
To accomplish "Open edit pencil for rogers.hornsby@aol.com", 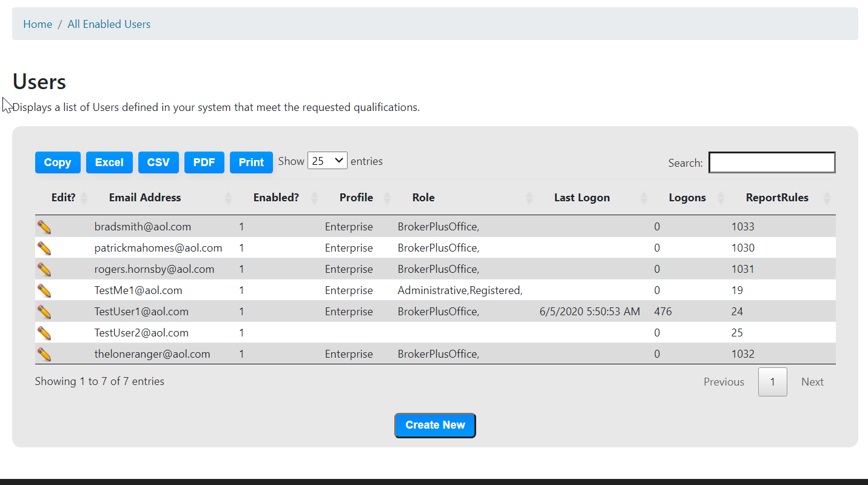I will point(44,269).
